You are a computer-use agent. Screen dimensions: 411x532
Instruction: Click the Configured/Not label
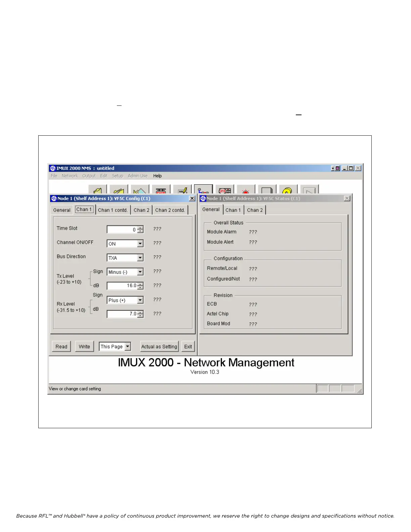(223, 279)
